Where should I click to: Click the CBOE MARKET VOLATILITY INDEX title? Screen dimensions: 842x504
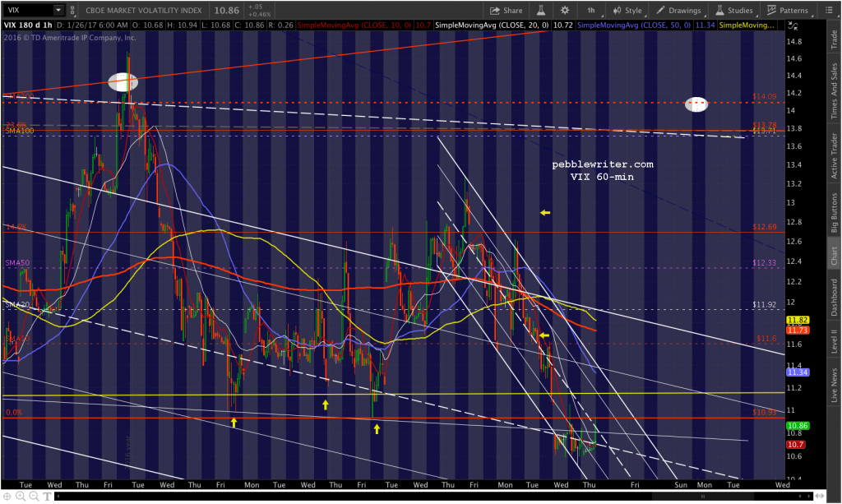click(x=144, y=10)
